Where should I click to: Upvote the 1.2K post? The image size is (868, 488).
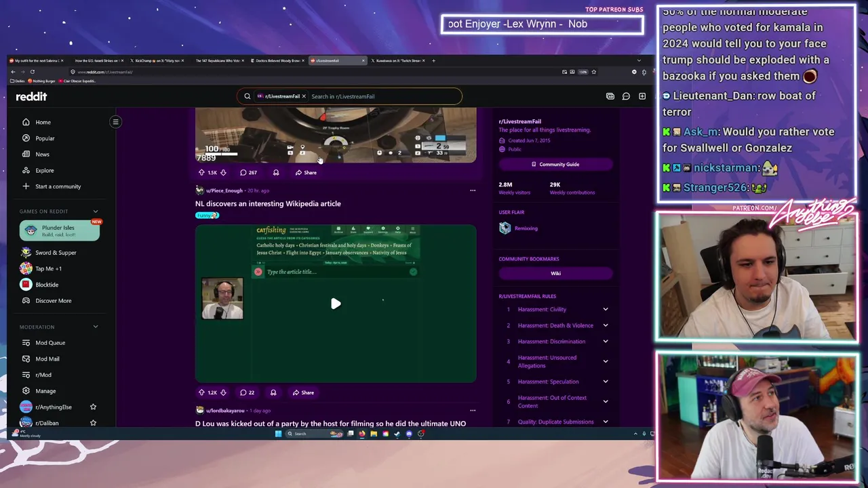pyautogui.click(x=201, y=392)
